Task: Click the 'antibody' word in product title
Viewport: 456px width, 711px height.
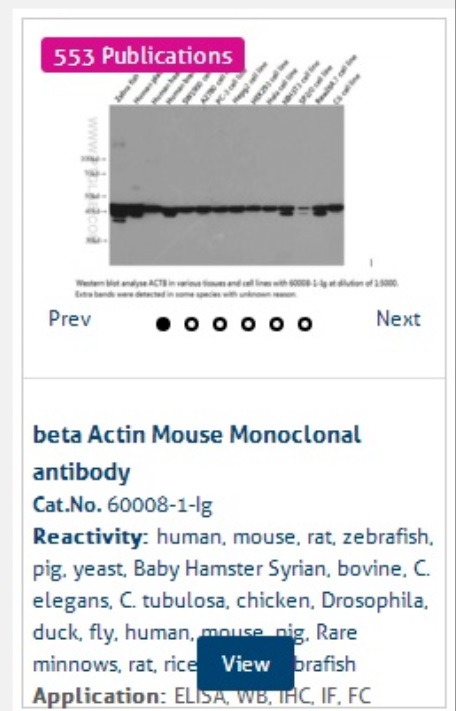Action: [x=82, y=472]
